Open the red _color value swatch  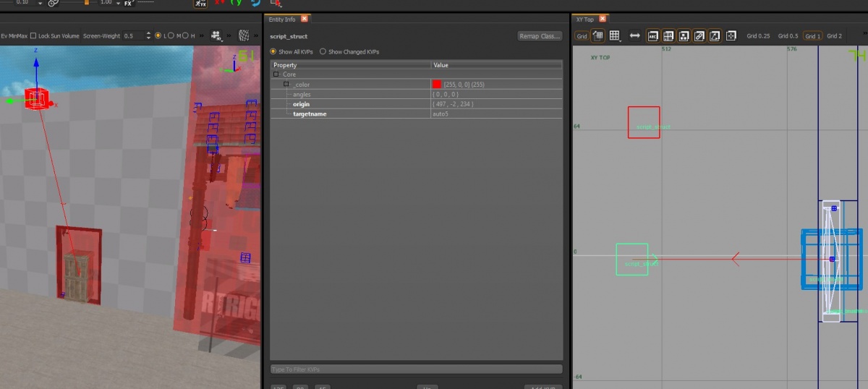pyautogui.click(x=436, y=85)
